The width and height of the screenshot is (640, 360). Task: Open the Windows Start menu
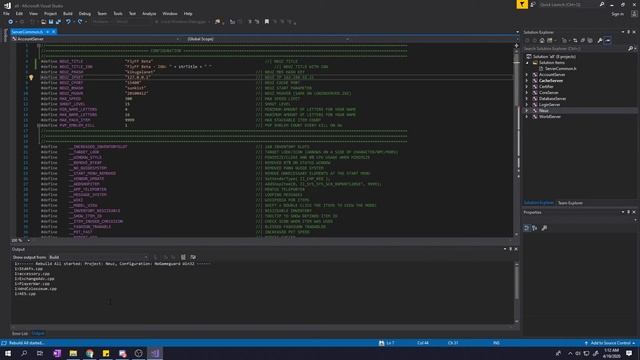(8, 353)
